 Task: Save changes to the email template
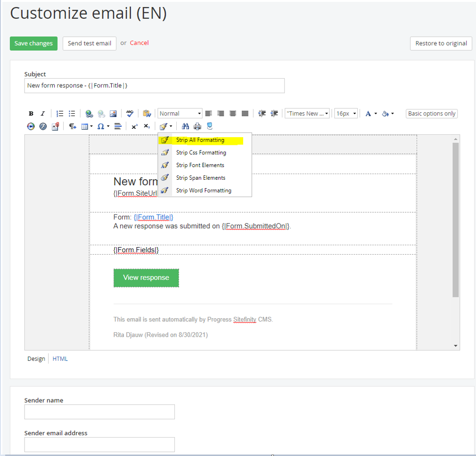click(x=33, y=43)
